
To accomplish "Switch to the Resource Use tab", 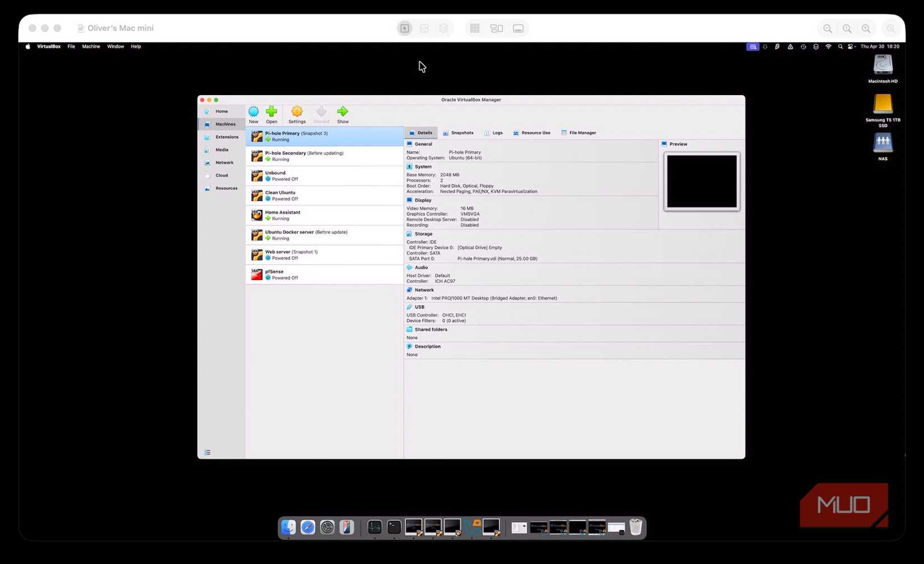I will tap(531, 133).
